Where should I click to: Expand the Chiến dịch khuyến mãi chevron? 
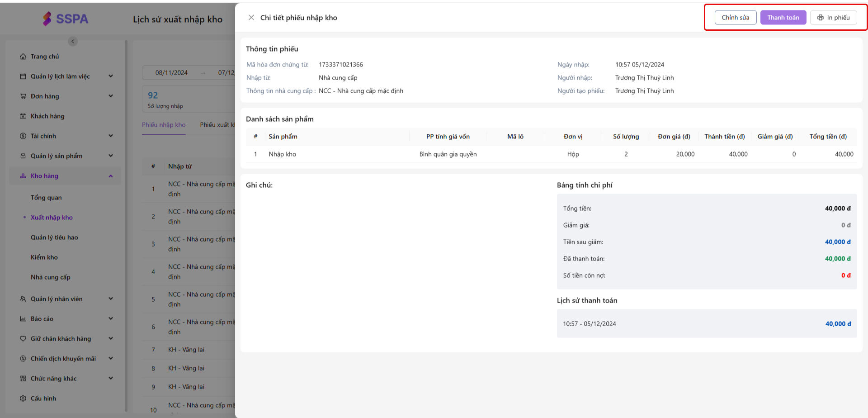(x=111, y=359)
